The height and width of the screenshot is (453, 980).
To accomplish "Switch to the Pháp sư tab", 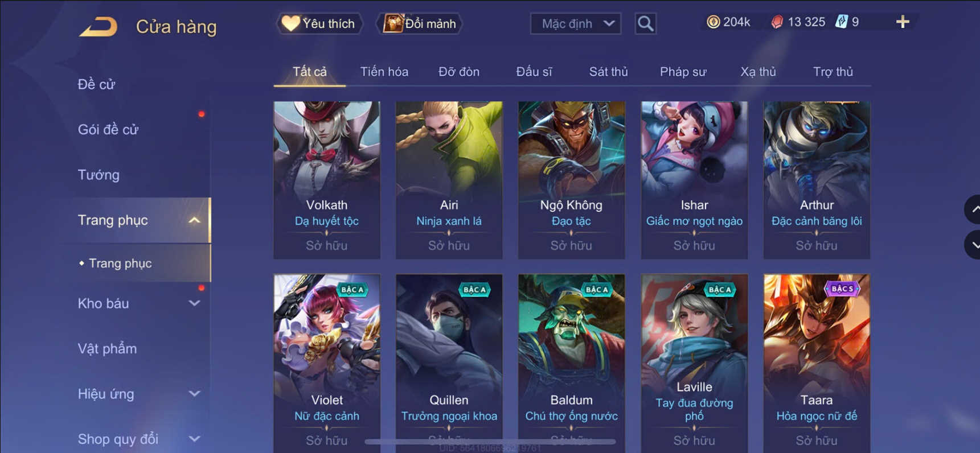I will click(x=683, y=72).
